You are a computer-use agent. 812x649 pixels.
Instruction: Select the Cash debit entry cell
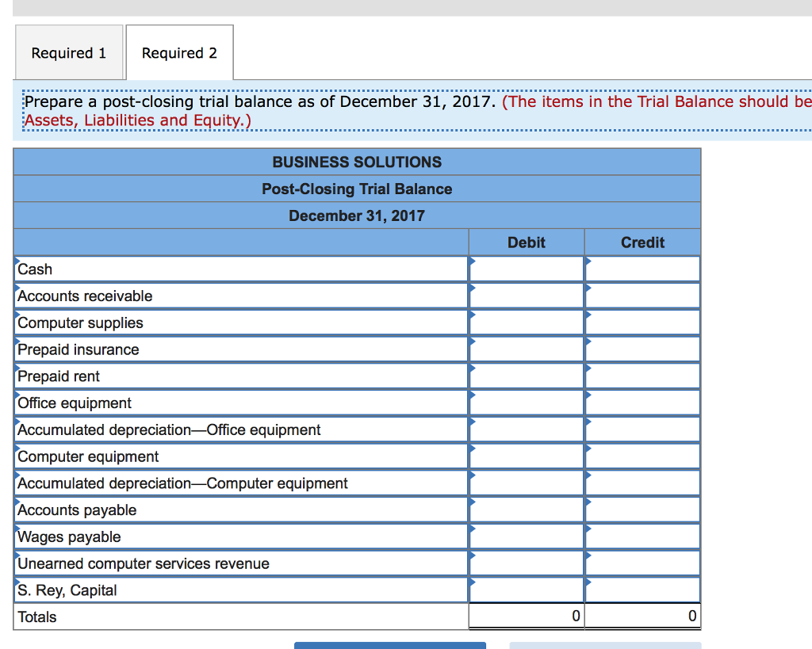tap(526, 269)
